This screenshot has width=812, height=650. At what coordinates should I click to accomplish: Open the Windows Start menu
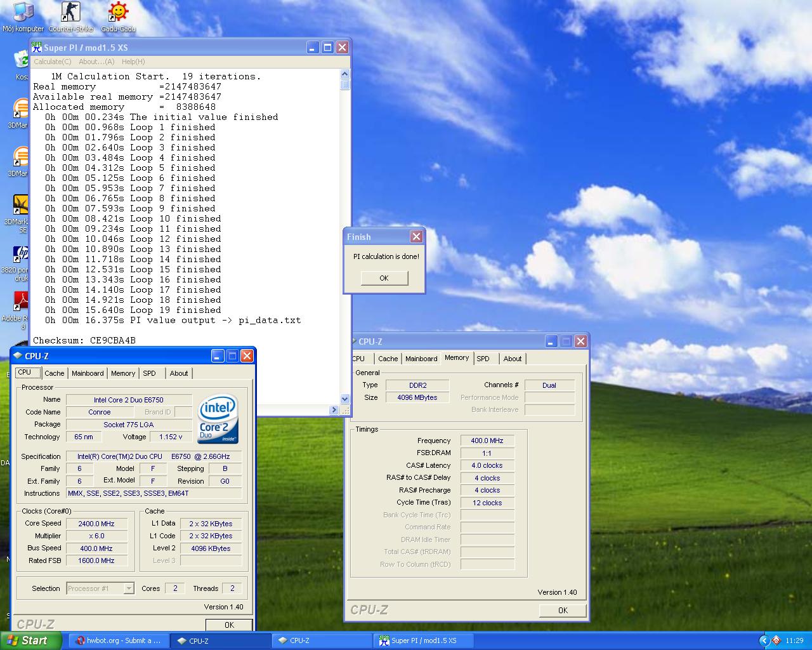(x=31, y=640)
